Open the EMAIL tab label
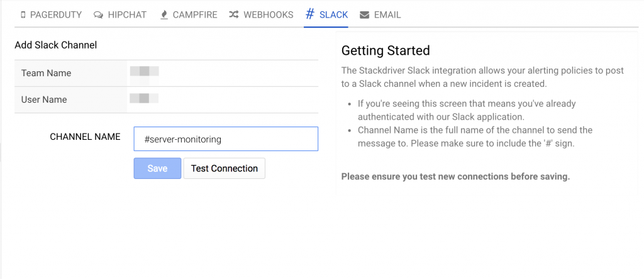Screen dimensions: 644x279 tap(387, 14)
